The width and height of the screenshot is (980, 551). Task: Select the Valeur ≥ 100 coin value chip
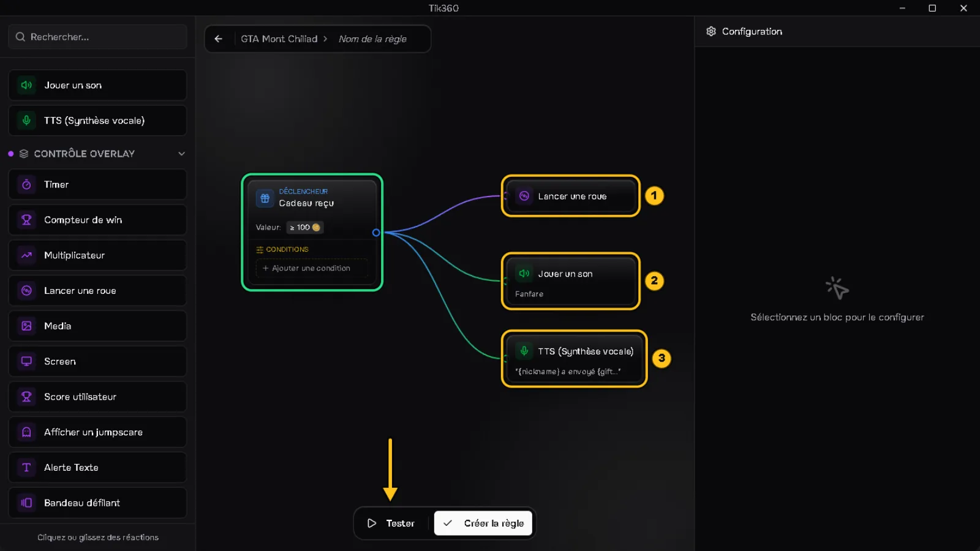click(304, 227)
